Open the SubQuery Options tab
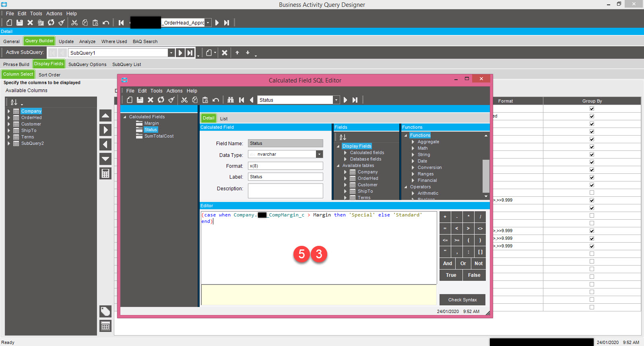Viewport: 644px width, 346px height. 87,64
